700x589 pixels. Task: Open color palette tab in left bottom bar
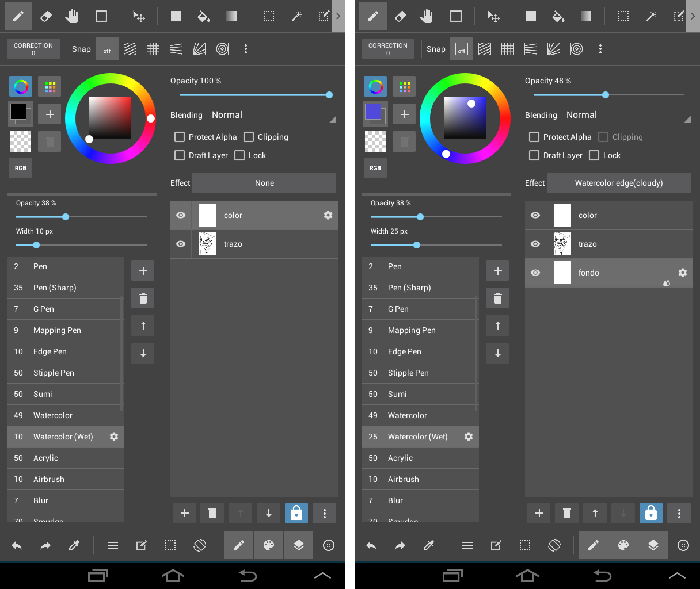(x=269, y=545)
